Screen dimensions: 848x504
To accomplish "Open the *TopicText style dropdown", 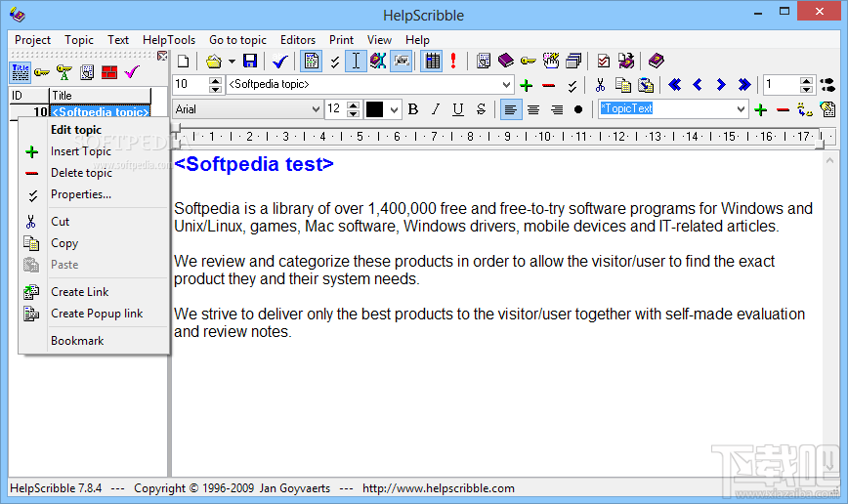I will [741, 109].
